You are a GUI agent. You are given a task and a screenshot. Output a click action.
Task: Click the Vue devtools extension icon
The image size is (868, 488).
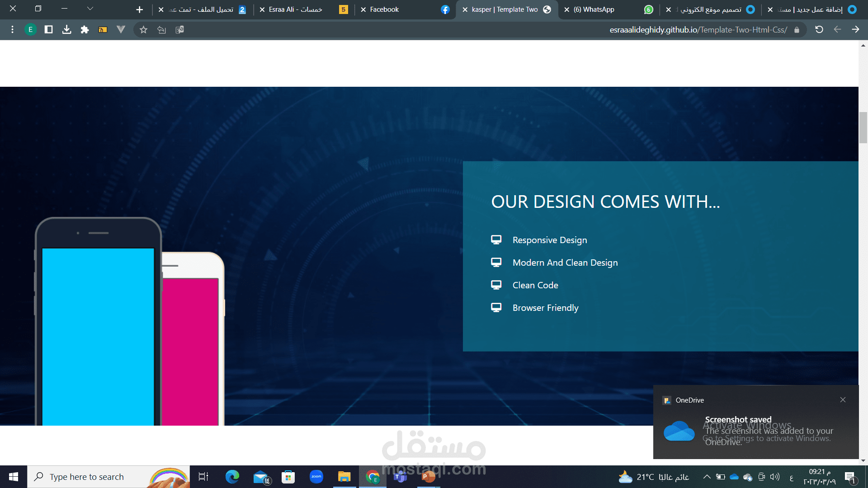[121, 30]
